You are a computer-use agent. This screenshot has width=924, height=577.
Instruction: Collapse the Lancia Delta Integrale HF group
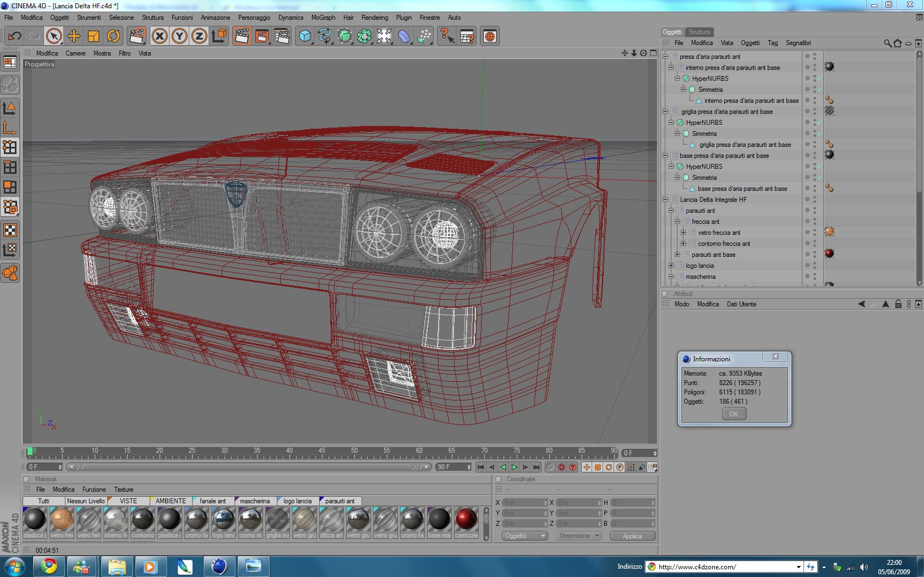[x=665, y=200]
